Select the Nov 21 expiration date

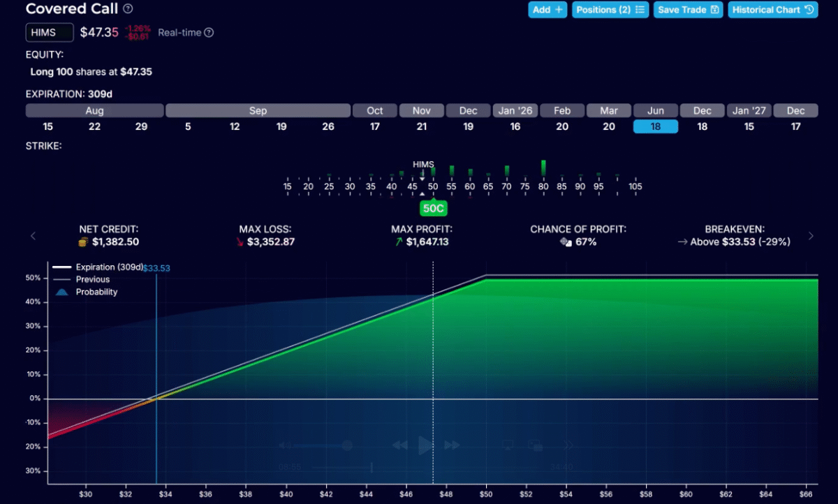click(x=422, y=126)
